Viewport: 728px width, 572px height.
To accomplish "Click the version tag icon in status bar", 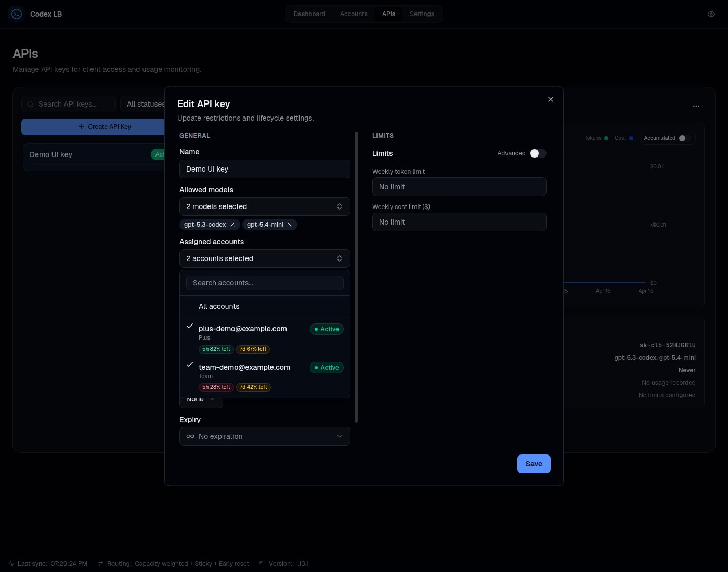I will pos(263,564).
